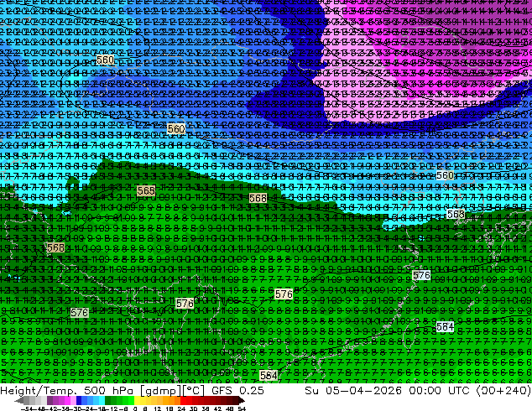This screenshot has height=411, width=532.
Task: Click the right arrow end of the color legend
Action: [242, 400]
